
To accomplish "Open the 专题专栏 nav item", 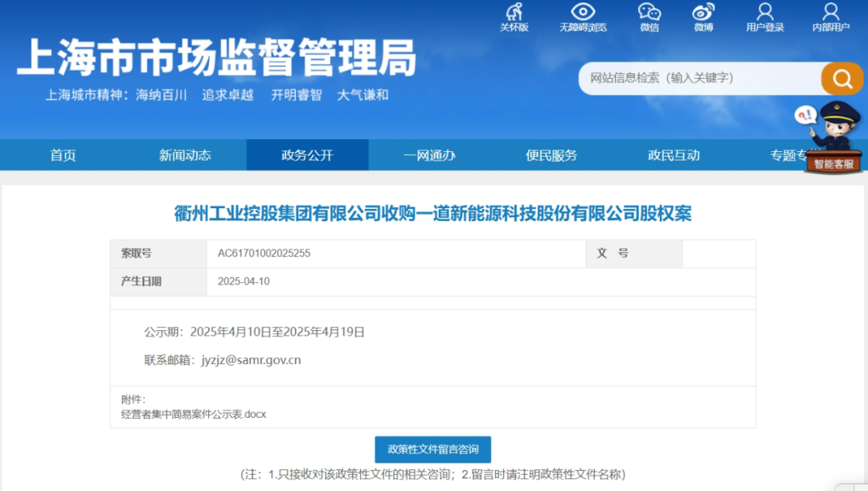I will point(788,155).
